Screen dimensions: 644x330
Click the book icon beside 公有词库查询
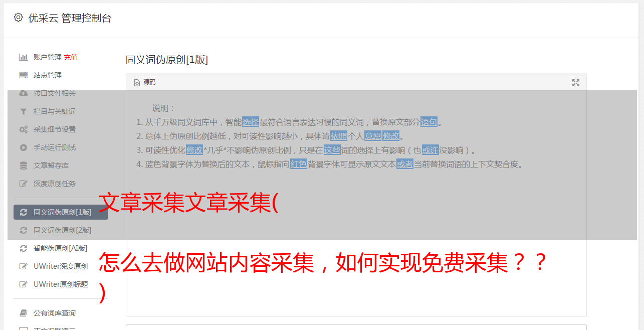[x=23, y=313]
